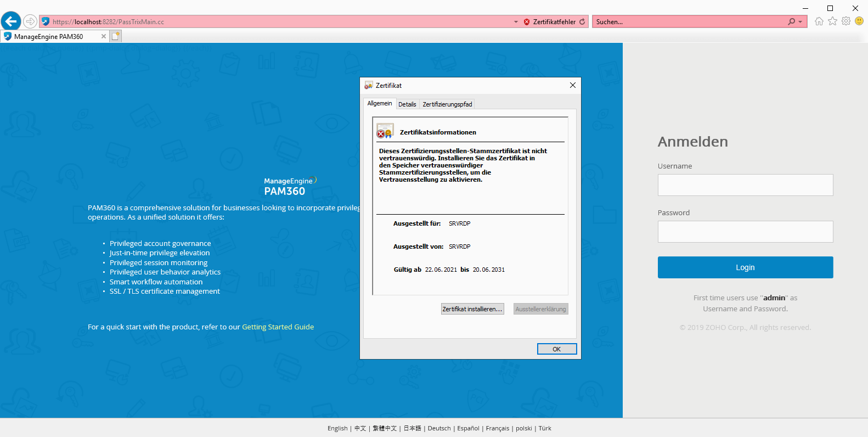Close the Zertifikat dialog
Screen dimensions: 868x437
572,85
